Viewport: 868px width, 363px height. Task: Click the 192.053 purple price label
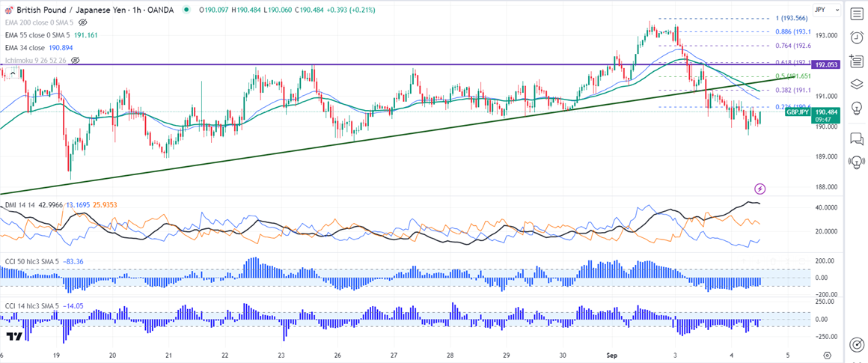pyautogui.click(x=827, y=65)
